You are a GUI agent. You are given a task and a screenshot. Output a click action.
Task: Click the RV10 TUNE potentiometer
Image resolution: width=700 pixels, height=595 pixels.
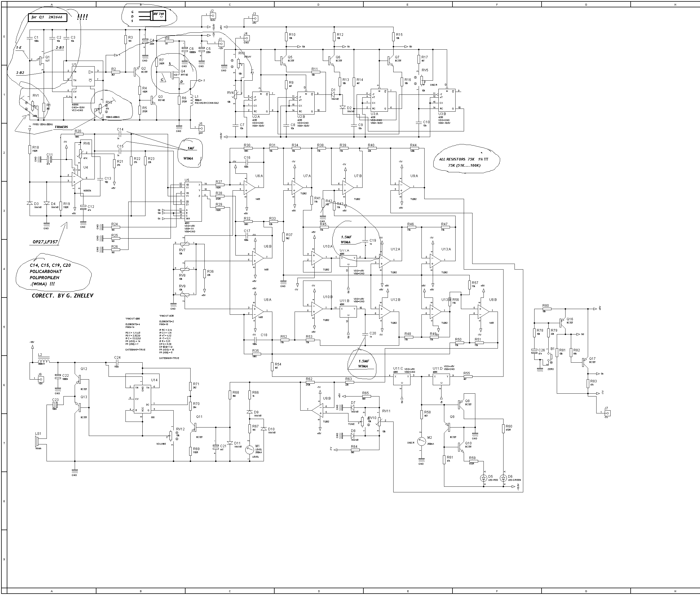click(363, 422)
